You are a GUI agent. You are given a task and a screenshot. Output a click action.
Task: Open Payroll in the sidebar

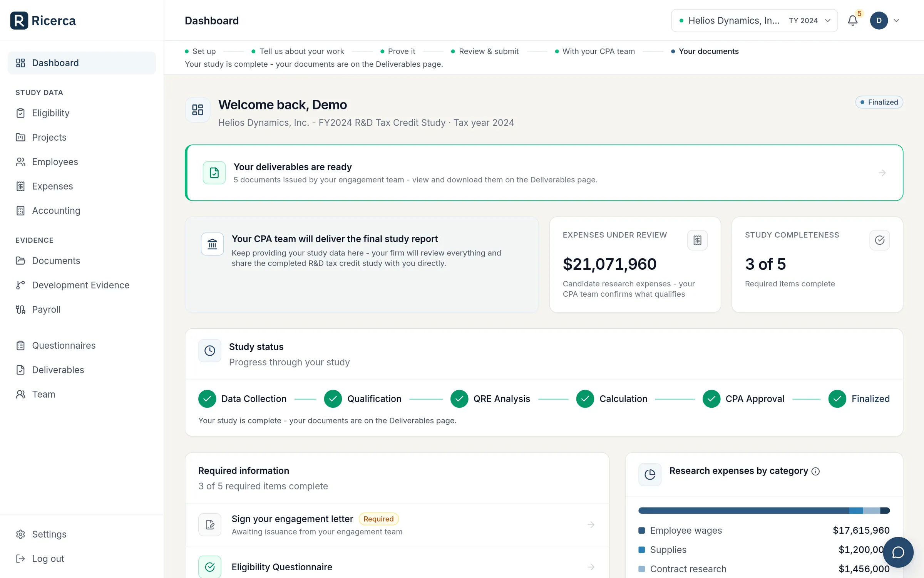82,309
